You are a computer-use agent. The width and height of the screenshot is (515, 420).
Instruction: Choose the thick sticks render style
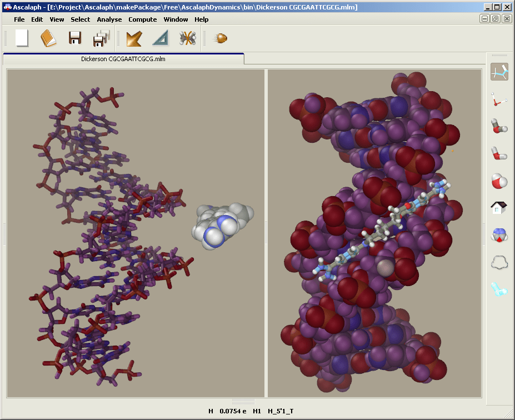[499, 153]
